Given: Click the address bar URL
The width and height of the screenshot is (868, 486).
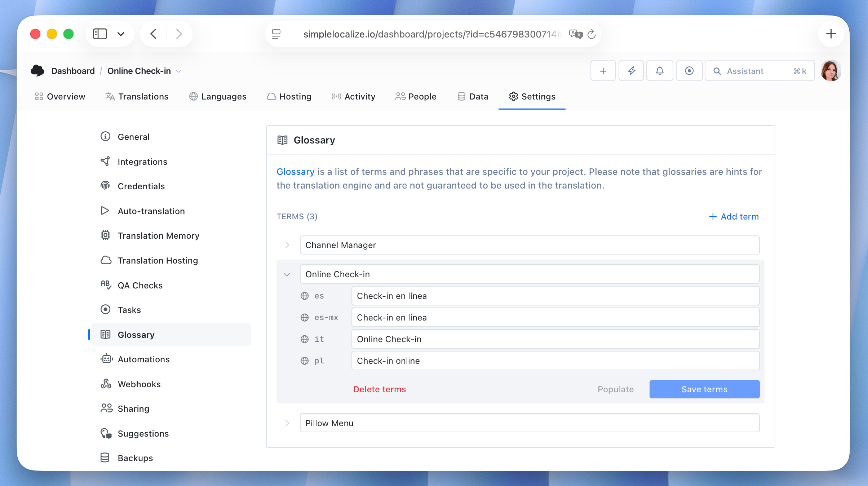Looking at the screenshot, I should click(x=432, y=34).
